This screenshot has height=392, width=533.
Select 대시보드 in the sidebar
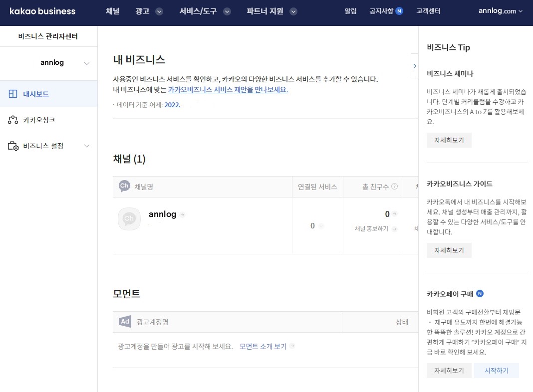(x=48, y=94)
